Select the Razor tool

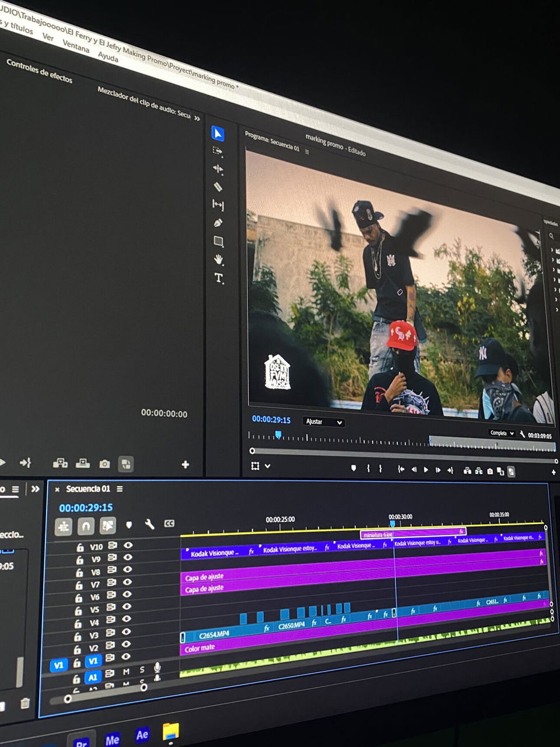(x=218, y=187)
